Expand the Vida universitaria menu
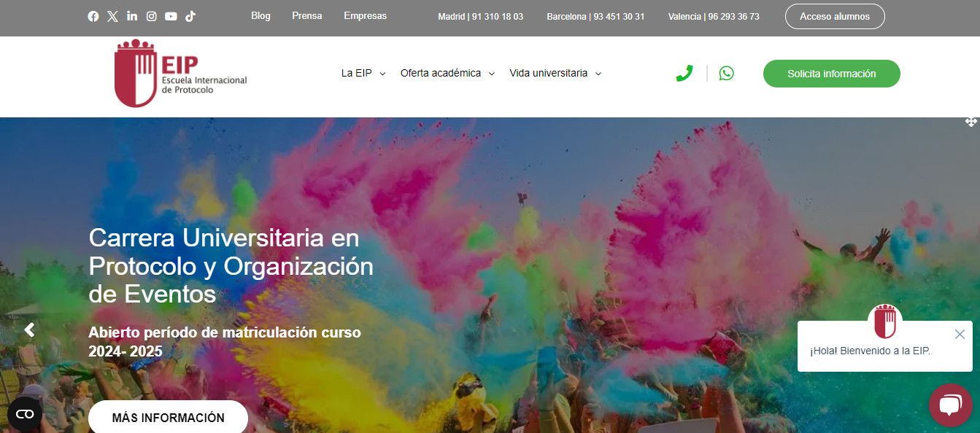Image resolution: width=980 pixels, height=433 pixels. [555, 73]
